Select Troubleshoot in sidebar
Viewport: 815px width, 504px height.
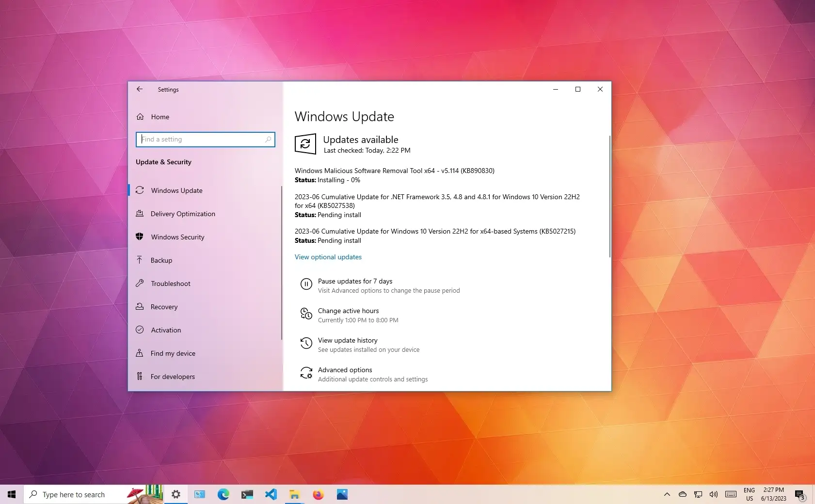coord(205,283)
